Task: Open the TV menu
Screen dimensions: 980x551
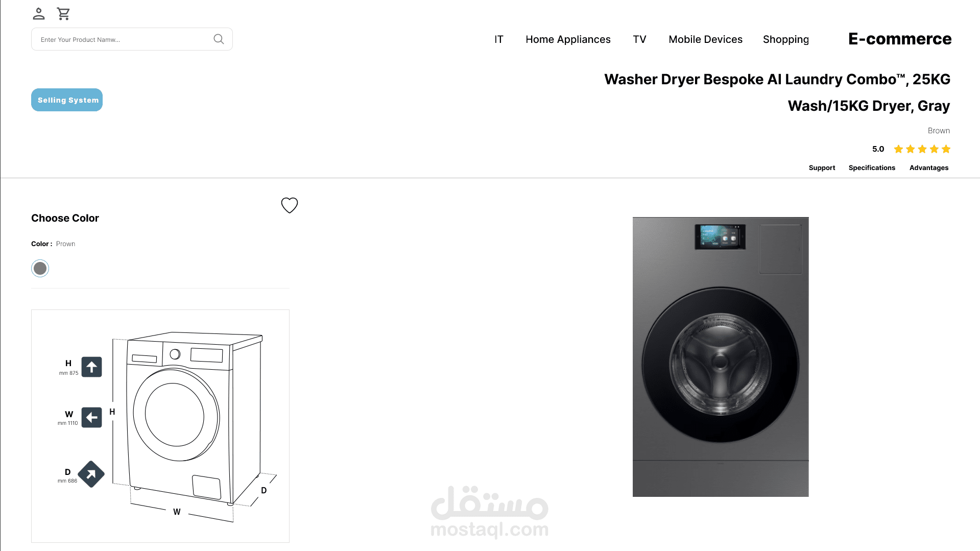Action: [639, 39]
